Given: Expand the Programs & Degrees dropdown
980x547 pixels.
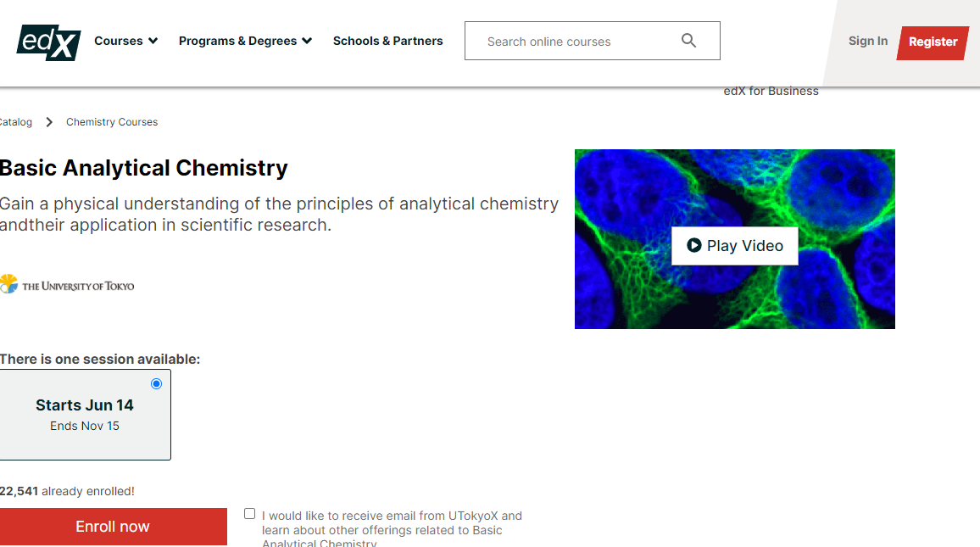Looking at the screenshot, I should (x=245, y=41).
